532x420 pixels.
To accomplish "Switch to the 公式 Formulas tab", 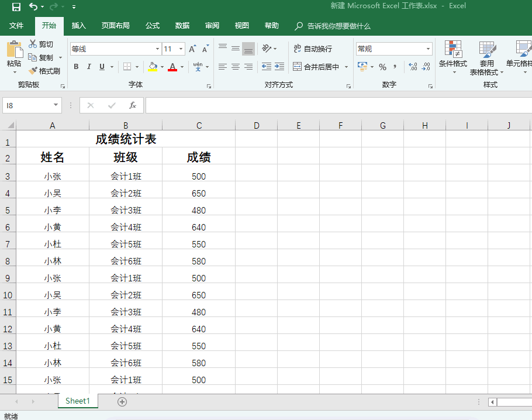I will [153, 26].
